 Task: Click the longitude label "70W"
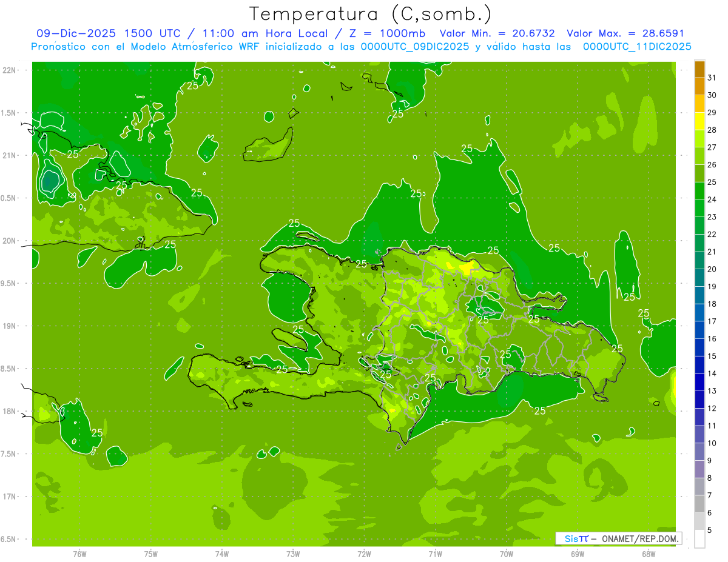click(506, 554)
